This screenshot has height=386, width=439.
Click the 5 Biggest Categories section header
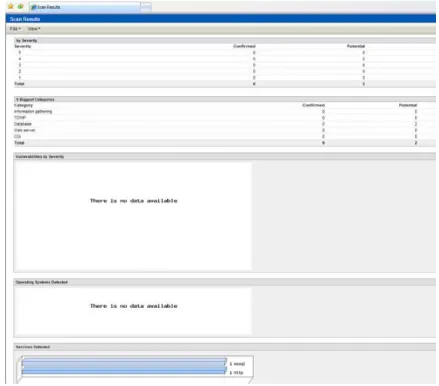coord(225,99)
